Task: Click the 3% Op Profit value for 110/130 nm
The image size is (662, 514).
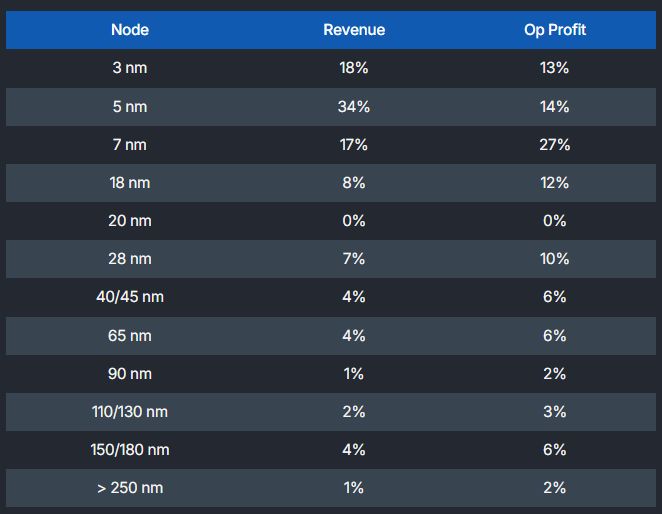Action: pyautogui.click(x=555, y=412)
